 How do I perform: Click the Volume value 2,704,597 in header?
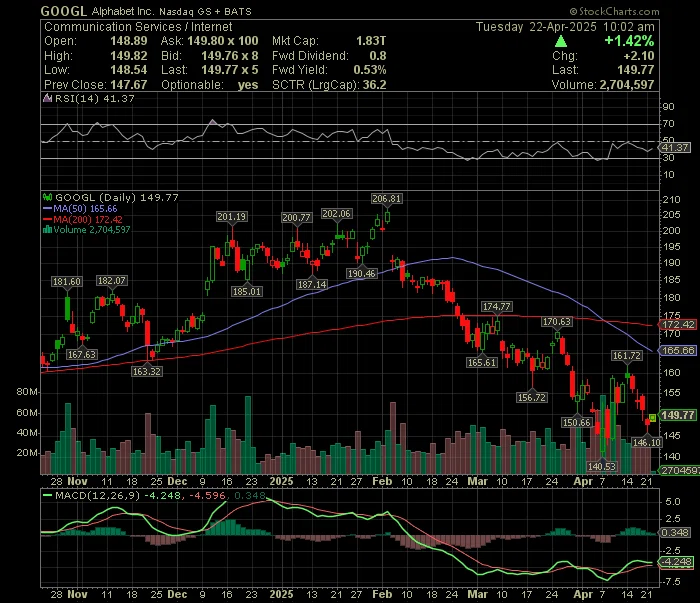627,84
